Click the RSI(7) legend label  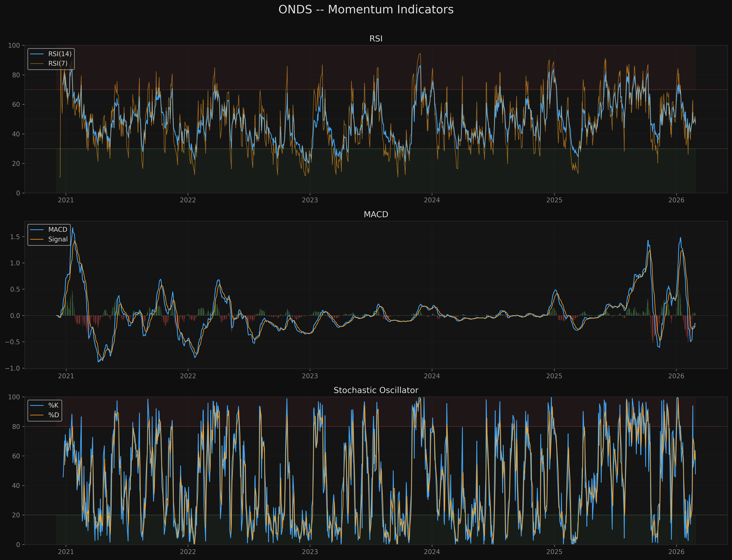click(58, 63)
